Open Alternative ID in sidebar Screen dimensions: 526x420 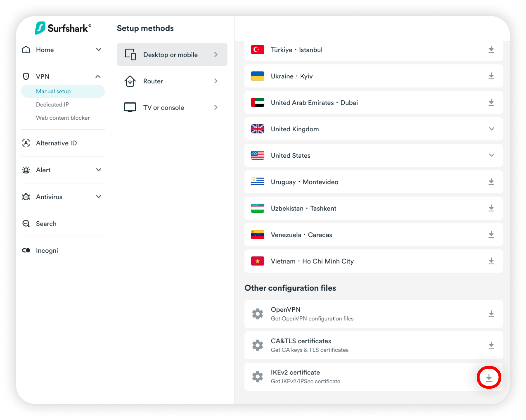tap(56, 143)
